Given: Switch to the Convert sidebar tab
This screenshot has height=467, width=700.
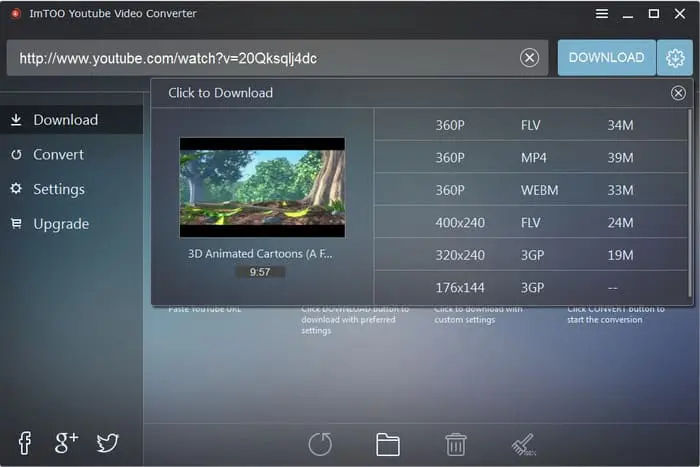Looking at the screenshot, I should pyautogui.click(x=71, y=154).
